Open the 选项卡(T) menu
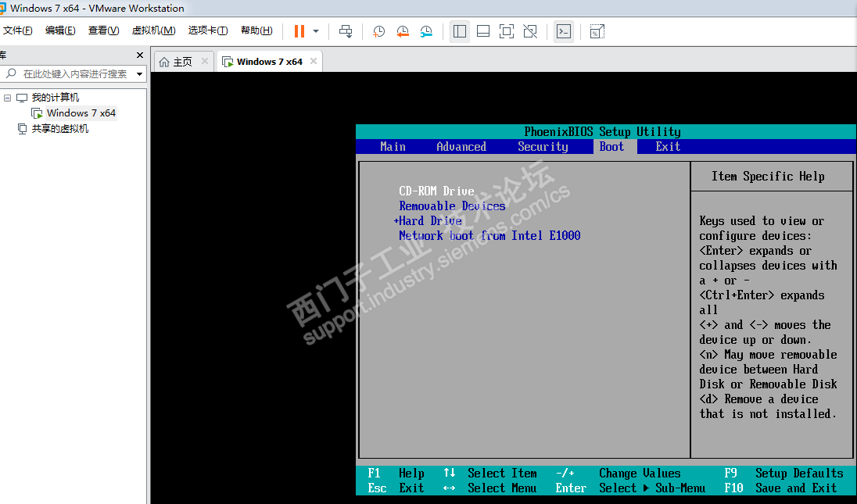Viewport: 857px width, 504px height. pyautogui.click(x=208, y=30)
